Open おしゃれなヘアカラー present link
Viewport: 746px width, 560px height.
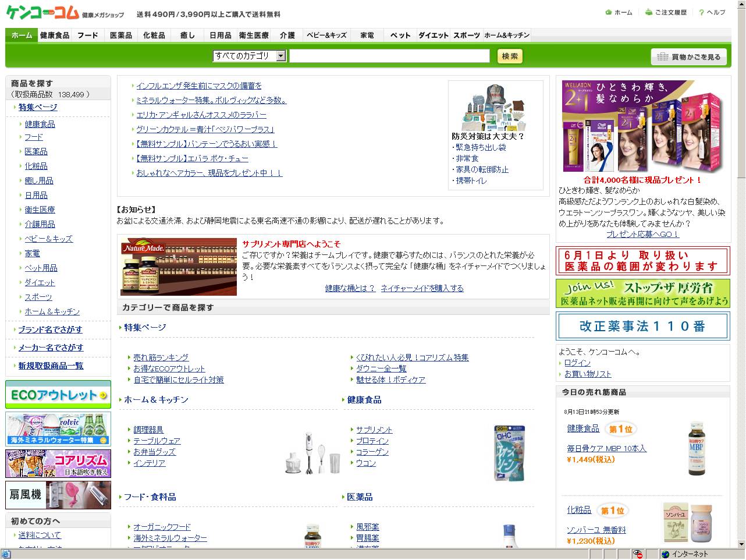pyautogui.click(x=209, y=173)
